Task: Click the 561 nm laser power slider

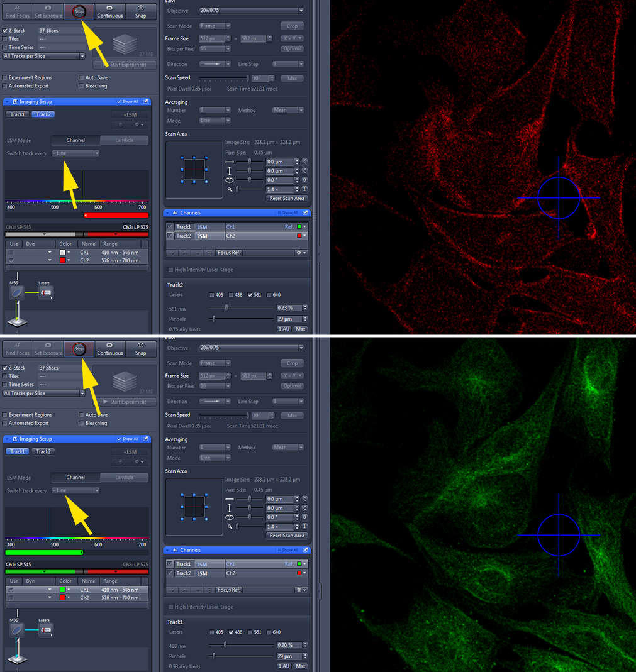Action: coord(226,308)
